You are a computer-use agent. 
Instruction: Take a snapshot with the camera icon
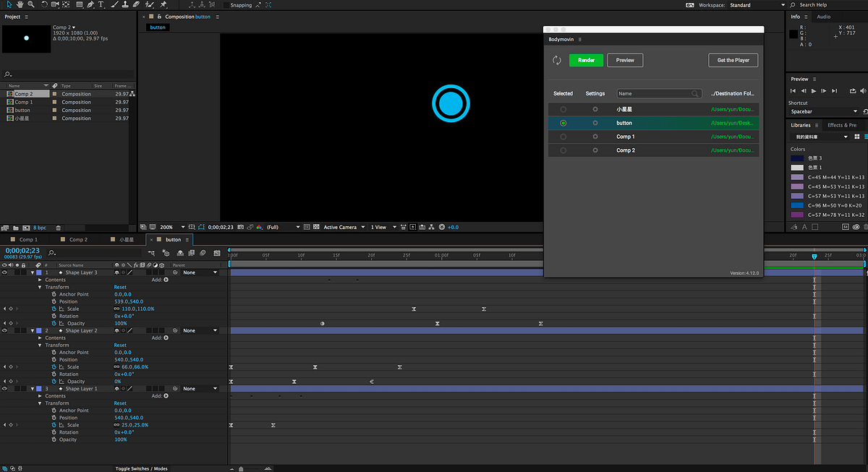point(241,226)
